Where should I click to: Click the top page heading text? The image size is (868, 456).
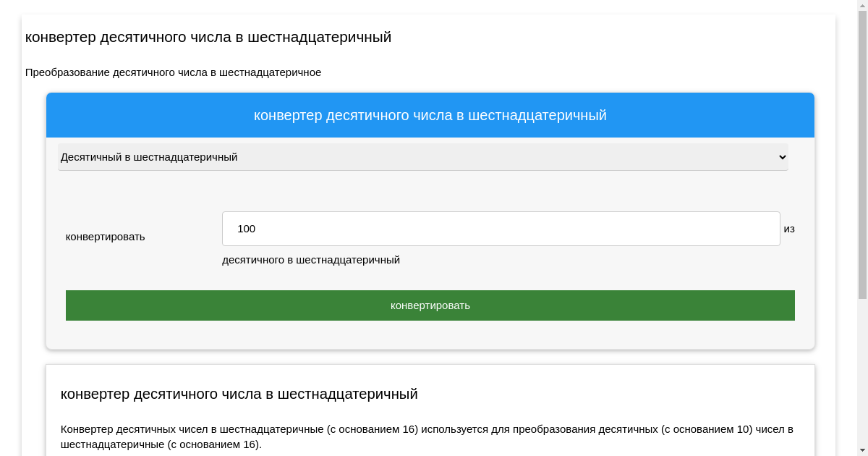(208, 37)
